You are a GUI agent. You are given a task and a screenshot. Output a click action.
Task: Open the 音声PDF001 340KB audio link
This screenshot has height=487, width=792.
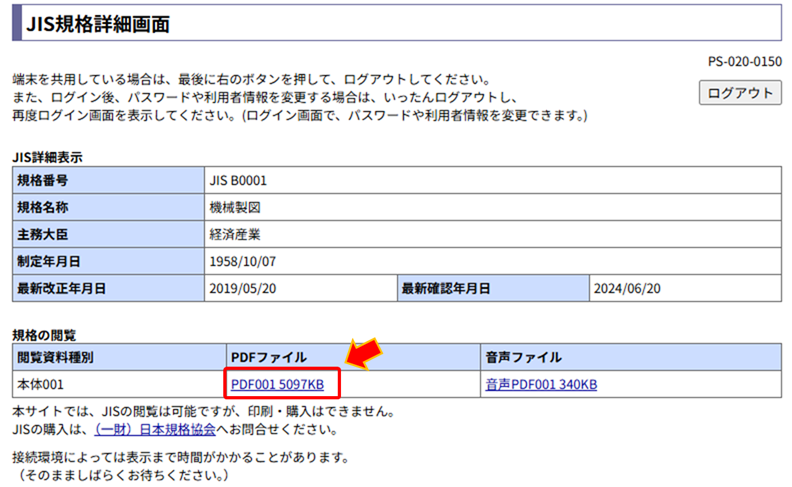(541, 384)
